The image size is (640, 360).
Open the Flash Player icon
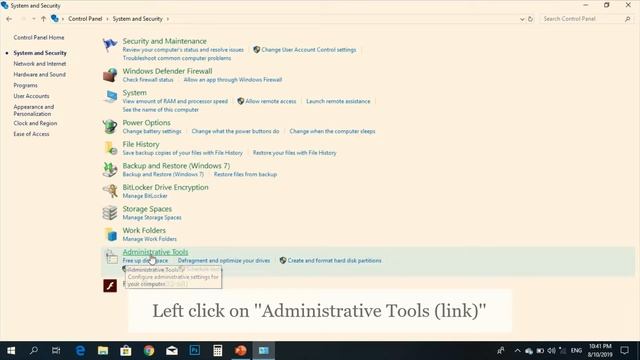click(110, 286)
